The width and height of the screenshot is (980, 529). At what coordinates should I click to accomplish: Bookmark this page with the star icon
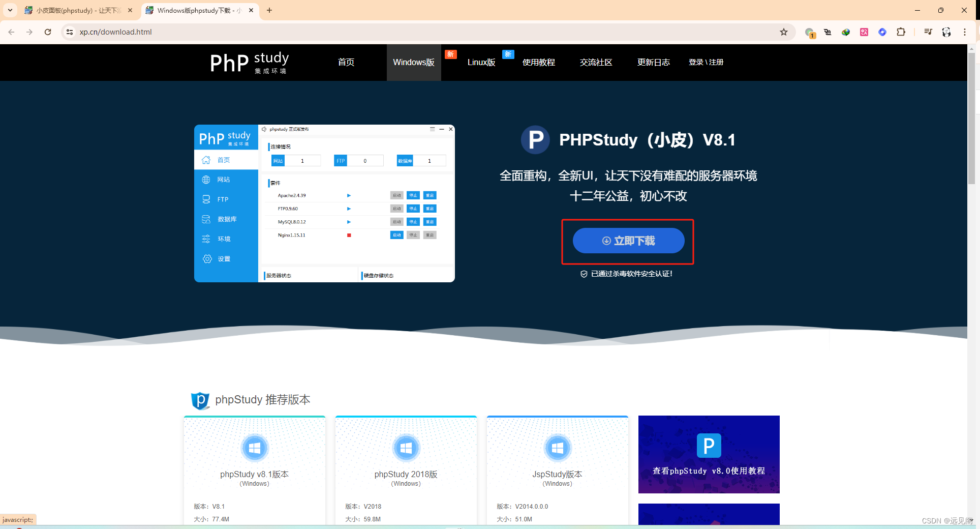pos(784,32)
